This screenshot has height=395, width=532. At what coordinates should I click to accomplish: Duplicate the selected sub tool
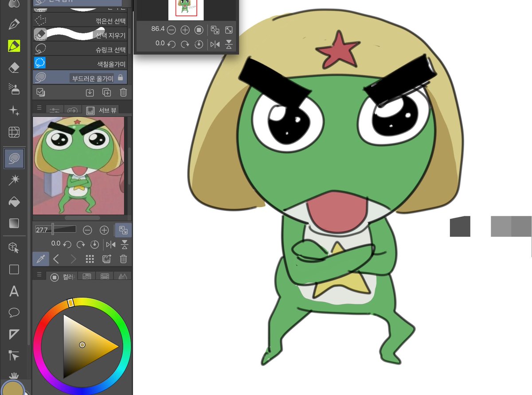106,92
